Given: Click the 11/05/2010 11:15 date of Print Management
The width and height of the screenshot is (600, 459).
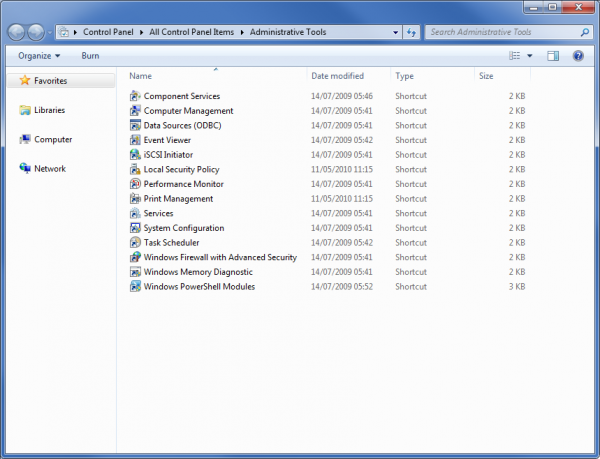Looking at the screenshot, I should [x=342, y=199].
